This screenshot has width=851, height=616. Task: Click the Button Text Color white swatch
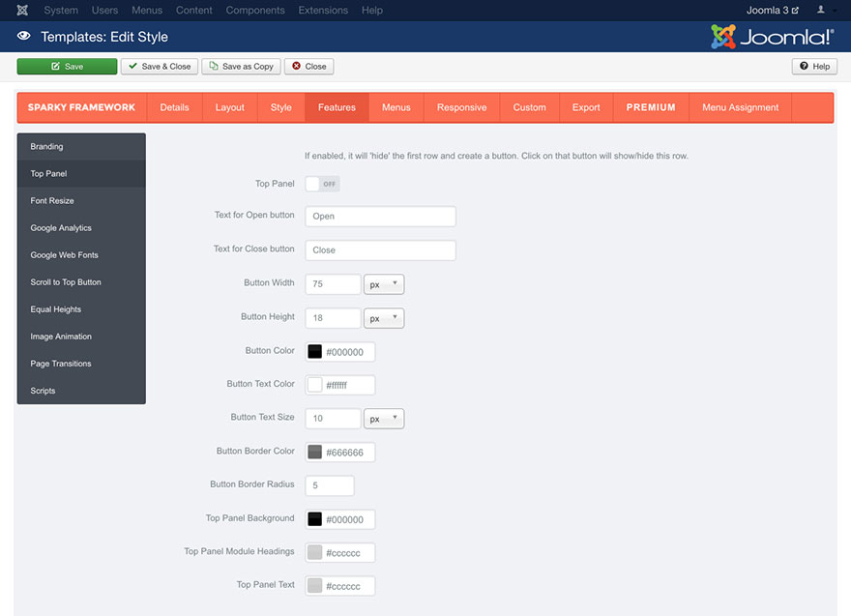point(315,385)
